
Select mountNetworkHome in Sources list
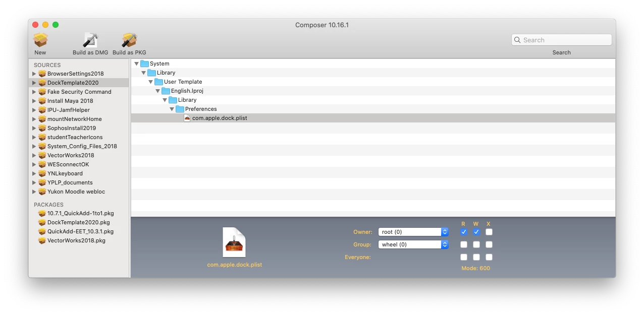click(79, 119)
